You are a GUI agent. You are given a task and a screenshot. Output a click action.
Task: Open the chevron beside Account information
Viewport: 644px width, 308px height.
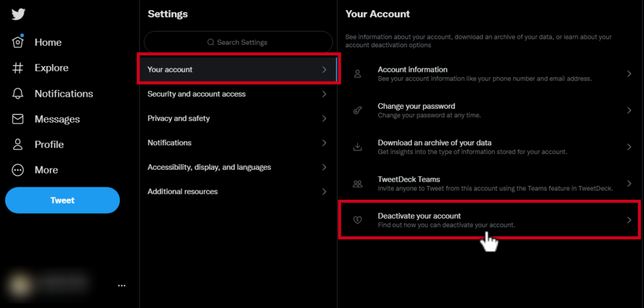629,74
